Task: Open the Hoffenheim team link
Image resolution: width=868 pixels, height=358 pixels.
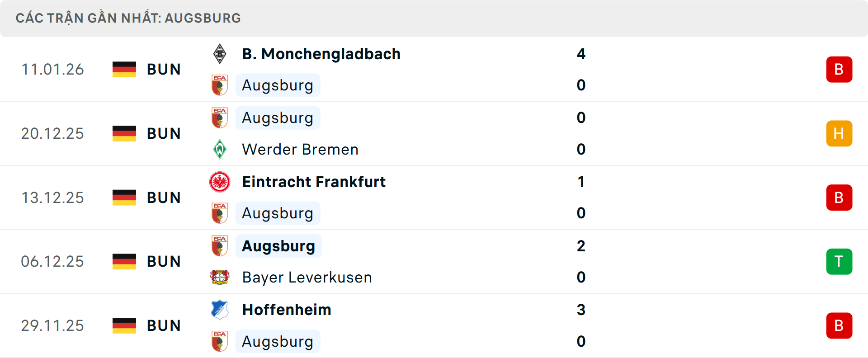Action: coord(287,310)
